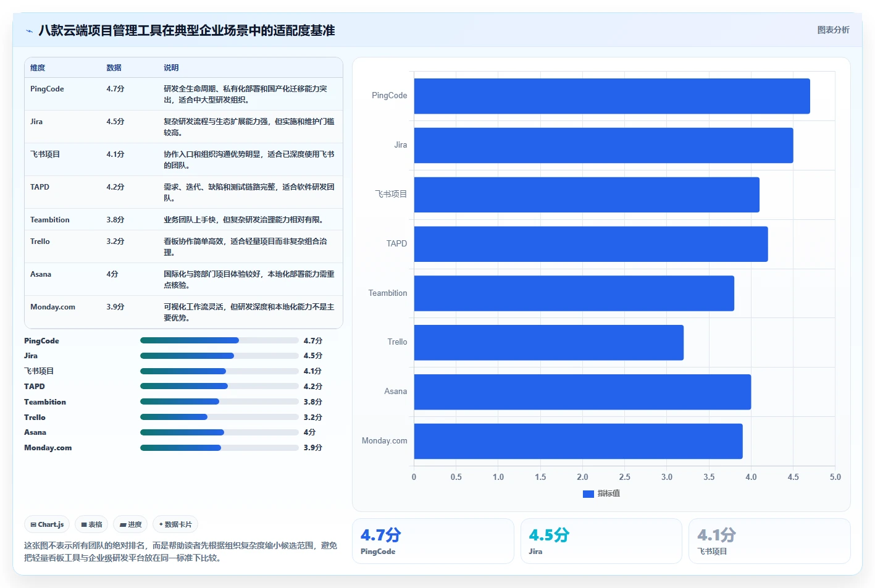Open the 4.5分 Jira data card
The height and width of the screenshot is (588, 875).
[601, 541]
